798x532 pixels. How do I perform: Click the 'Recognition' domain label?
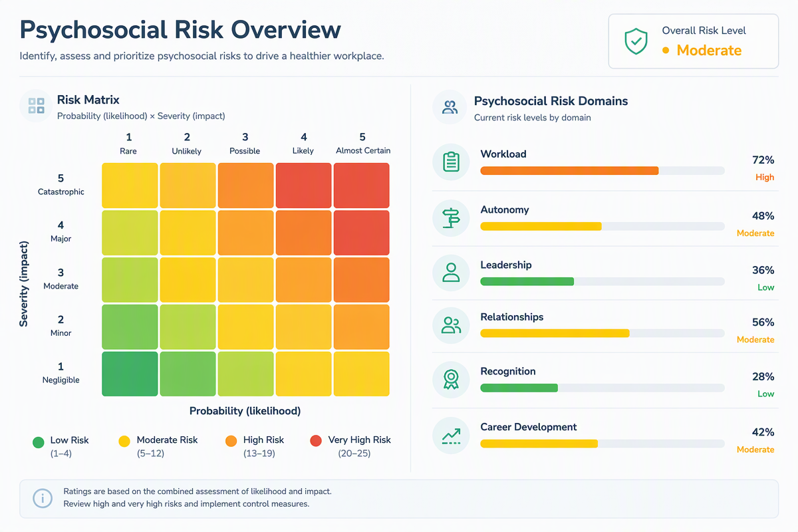508,372
